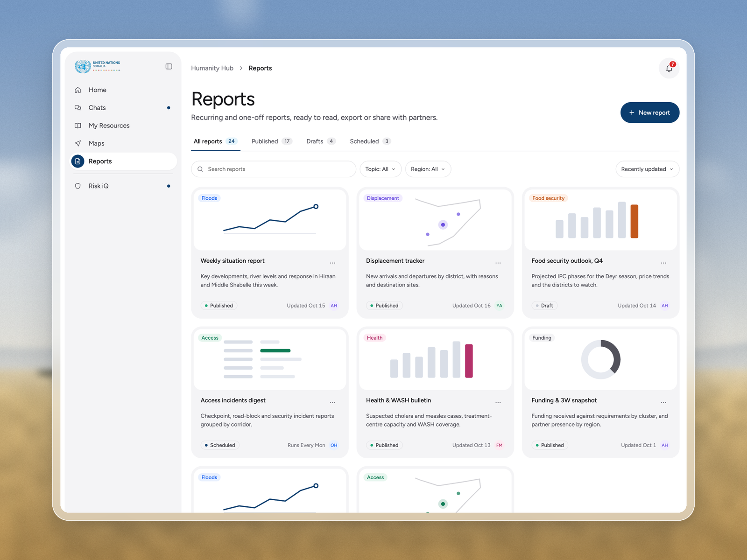Open Risk iQ in the sidebar
The width and height of the screenshot is (747, 560).
[123, 186]
